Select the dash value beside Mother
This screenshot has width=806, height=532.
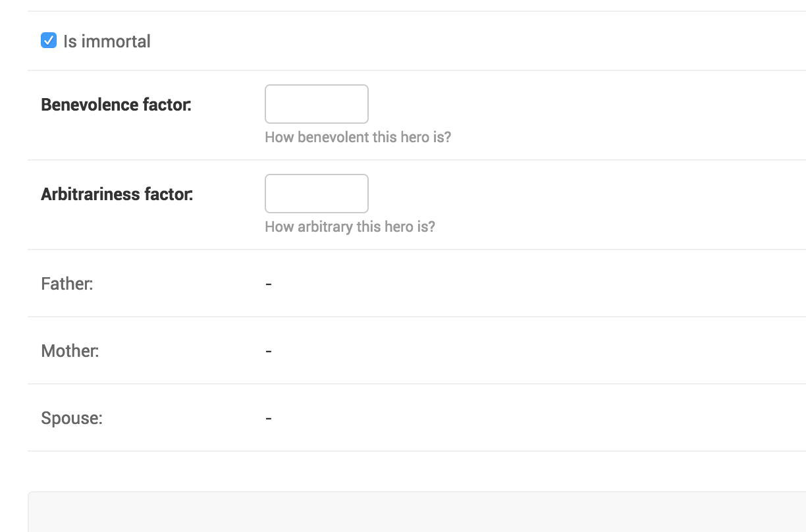(x=269, y=351)
